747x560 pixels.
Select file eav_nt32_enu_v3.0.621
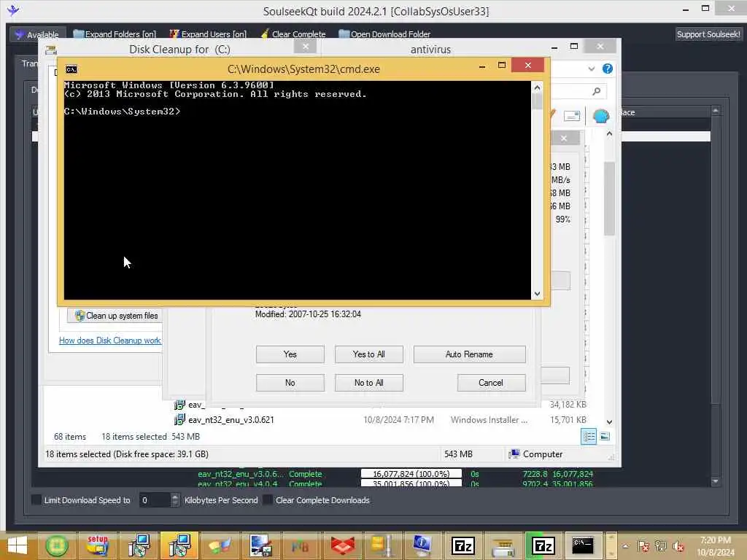coord(231,419)
